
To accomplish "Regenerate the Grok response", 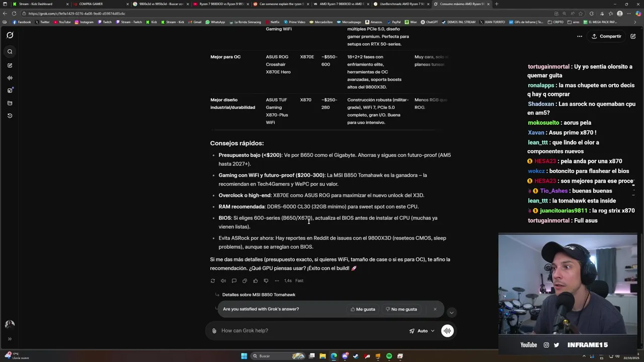I will [x=213, y=281].
